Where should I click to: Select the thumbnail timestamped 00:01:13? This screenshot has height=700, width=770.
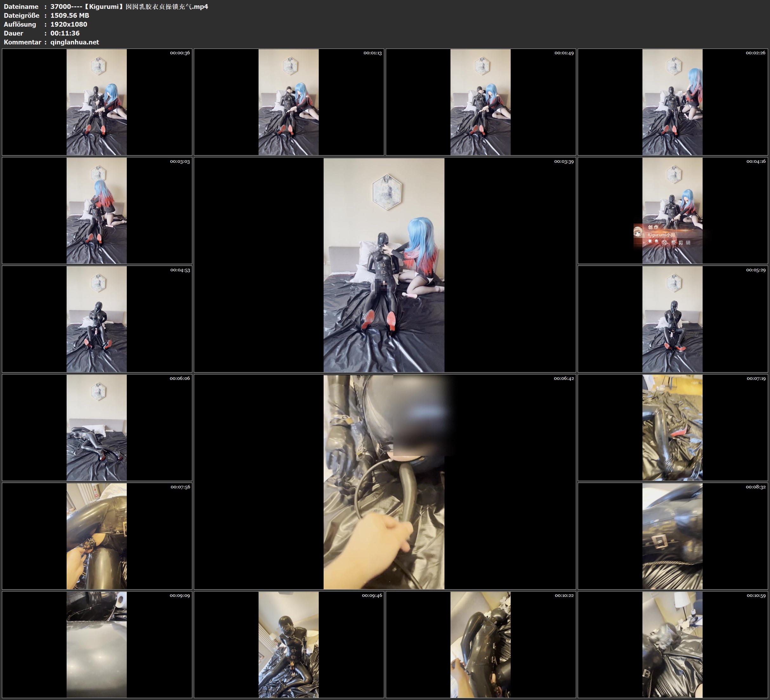tap(288, 102)
